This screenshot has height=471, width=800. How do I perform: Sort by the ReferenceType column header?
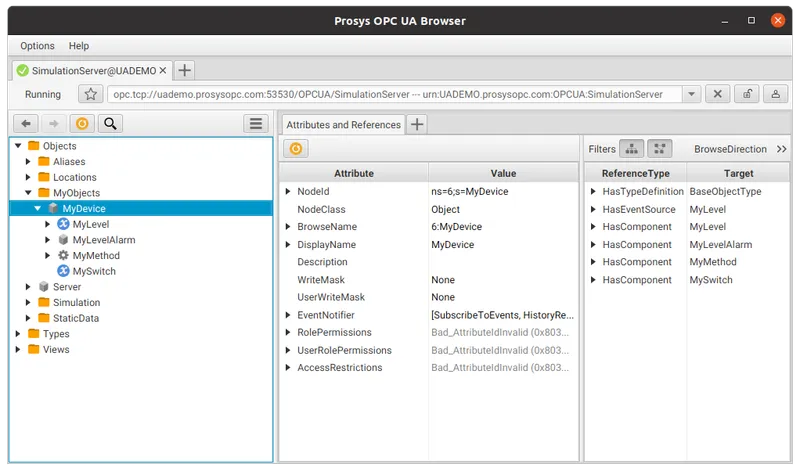635,173
